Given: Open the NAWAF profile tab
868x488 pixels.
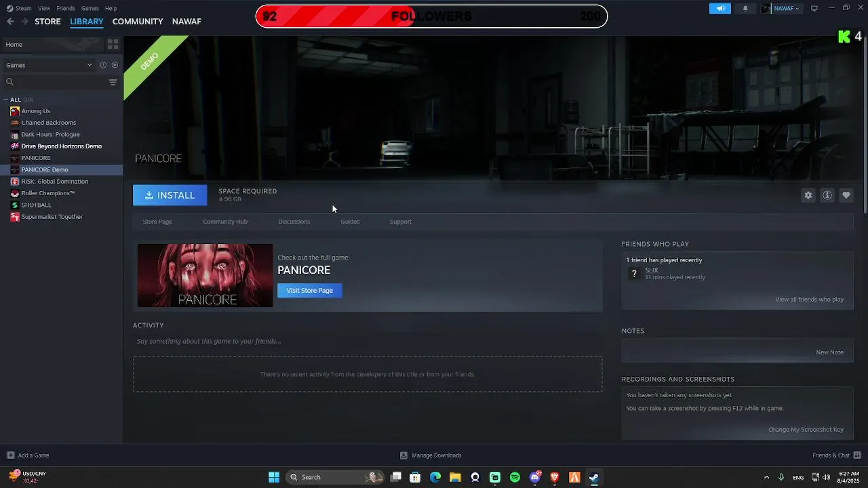Looking at the screenshot, I should coord(186,22).
